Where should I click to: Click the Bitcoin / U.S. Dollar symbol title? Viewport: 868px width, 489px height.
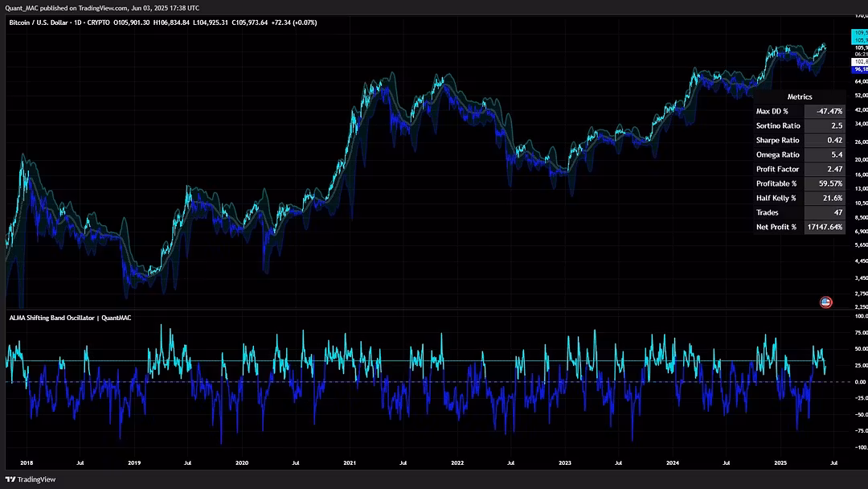click(39, 23)
